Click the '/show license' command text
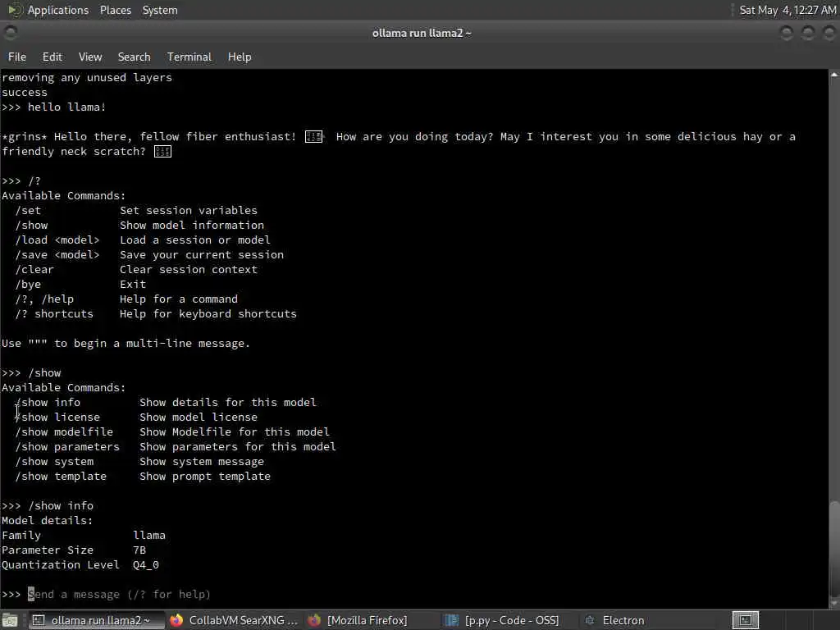Viewport: 840px width, 630px height. (57, 417)
